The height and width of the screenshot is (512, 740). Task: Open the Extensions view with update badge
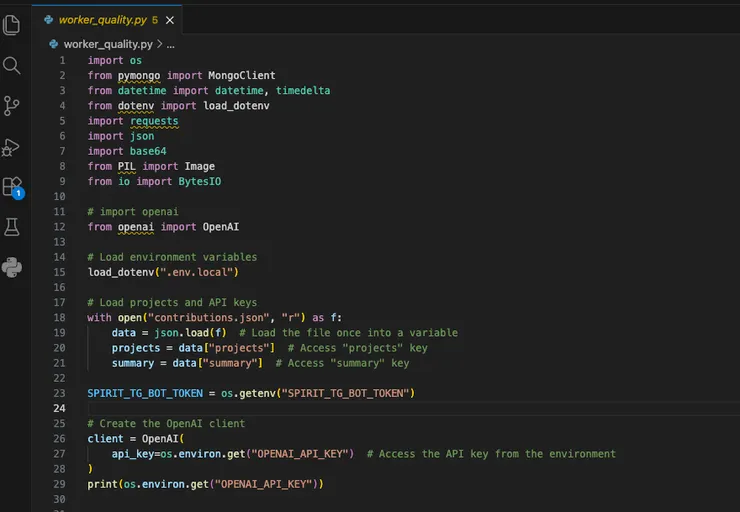point(12,187)
